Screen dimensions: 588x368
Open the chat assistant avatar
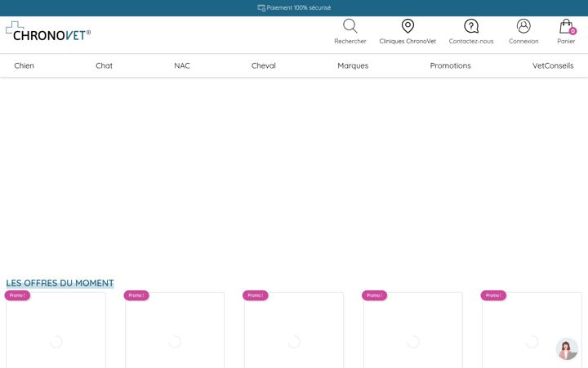point(567,349)
